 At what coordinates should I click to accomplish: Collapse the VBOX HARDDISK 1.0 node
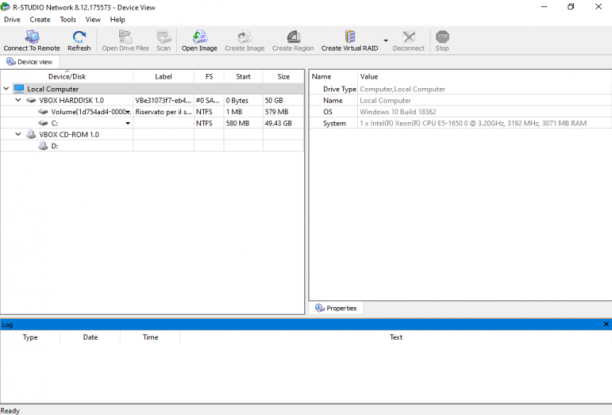(18, 100)
